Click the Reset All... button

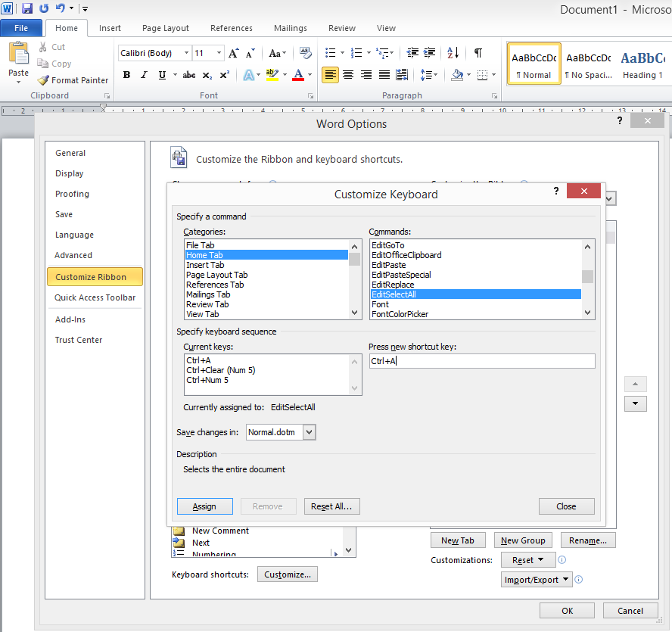pos(331,506)
